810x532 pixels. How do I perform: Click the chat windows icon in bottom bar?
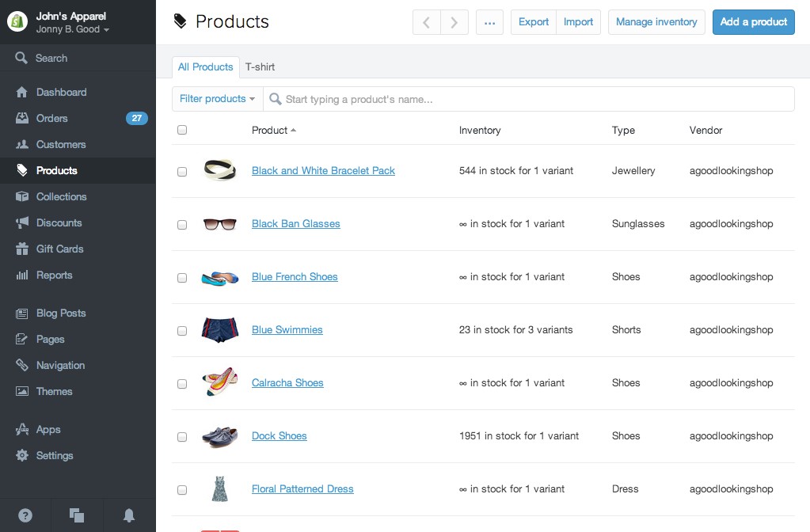[x=77, y=515]
